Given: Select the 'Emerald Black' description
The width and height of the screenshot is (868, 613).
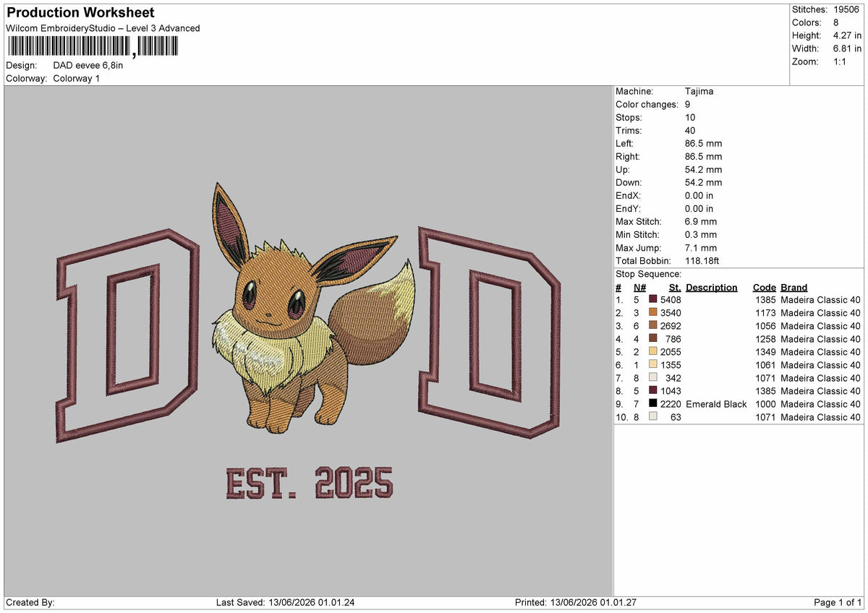Looking at the screenshot, I should (716, 404).
